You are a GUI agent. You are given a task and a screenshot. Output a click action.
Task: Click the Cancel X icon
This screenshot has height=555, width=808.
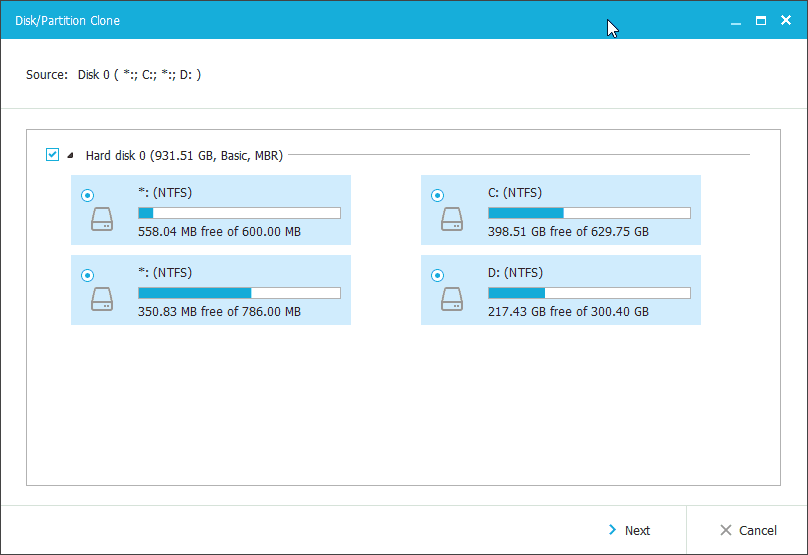click(x=724, y=530)
